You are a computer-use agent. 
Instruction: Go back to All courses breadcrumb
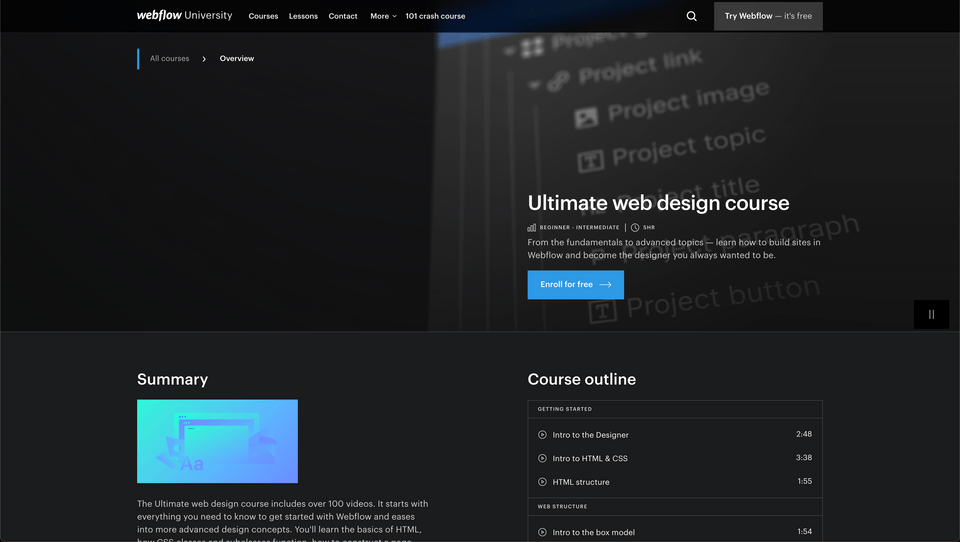click(x=170, y=59)
